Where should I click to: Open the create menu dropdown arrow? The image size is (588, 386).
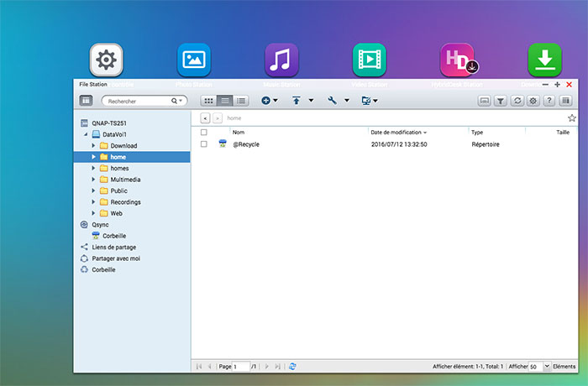pyautogui.click(x=276, y=101)
